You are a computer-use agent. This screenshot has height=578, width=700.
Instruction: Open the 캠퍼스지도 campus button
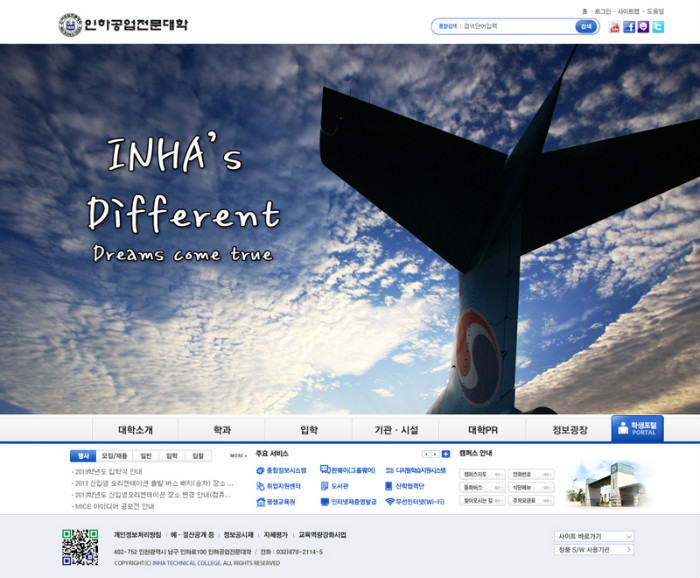coord(482,474)
